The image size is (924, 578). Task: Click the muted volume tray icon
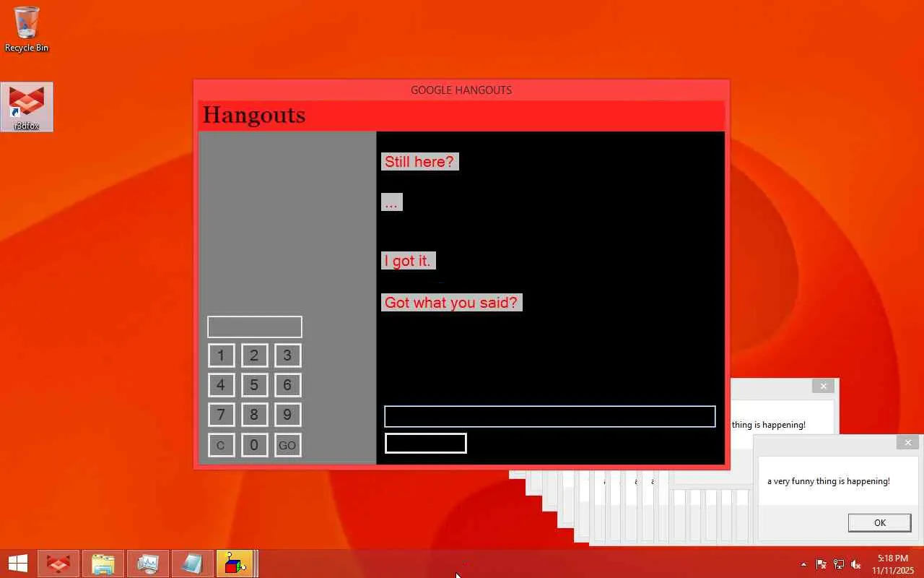tap(856, 564)
